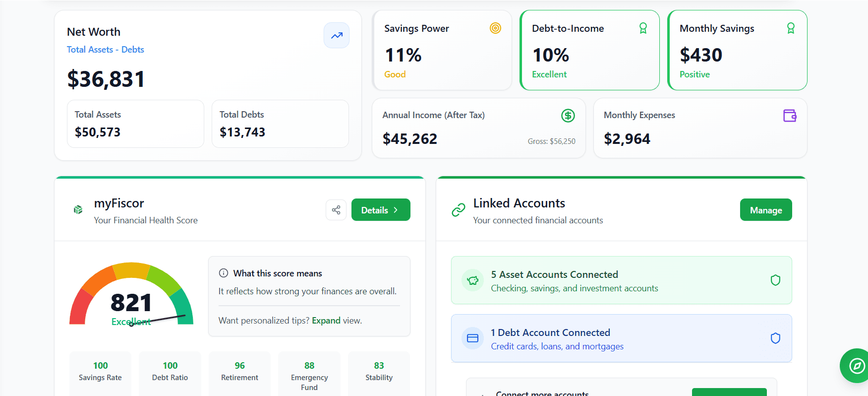Open the floating compass button
The image size is (868, 396).
[857, 366]
